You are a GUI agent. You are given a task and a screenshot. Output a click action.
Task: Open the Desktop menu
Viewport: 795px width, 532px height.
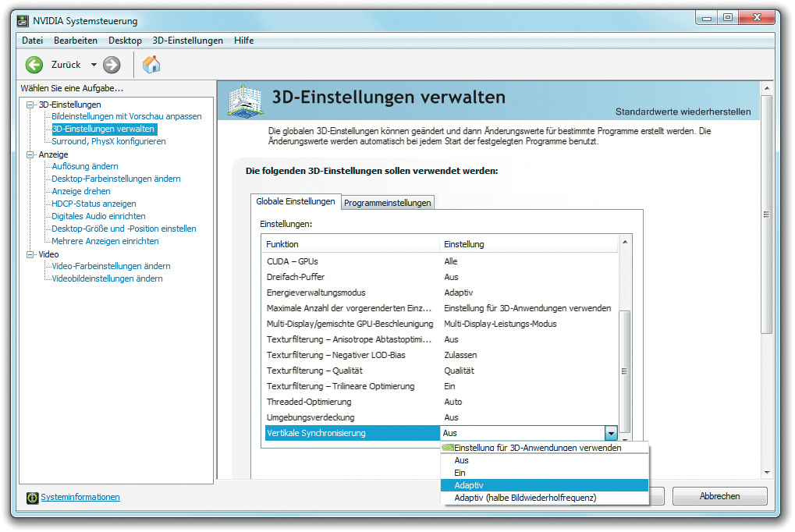click(x=126, y=41)
